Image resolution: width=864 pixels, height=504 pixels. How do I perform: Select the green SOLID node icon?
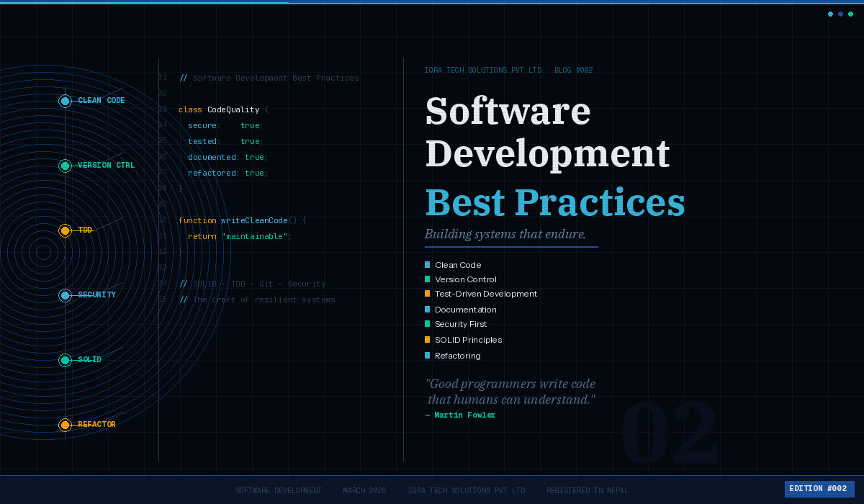pyautogui.click(x=66, y=360)
